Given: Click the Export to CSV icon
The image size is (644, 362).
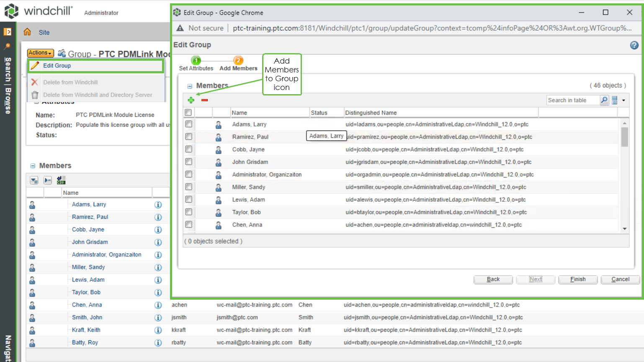Looking at the screenshot, I should click(61, 180).
